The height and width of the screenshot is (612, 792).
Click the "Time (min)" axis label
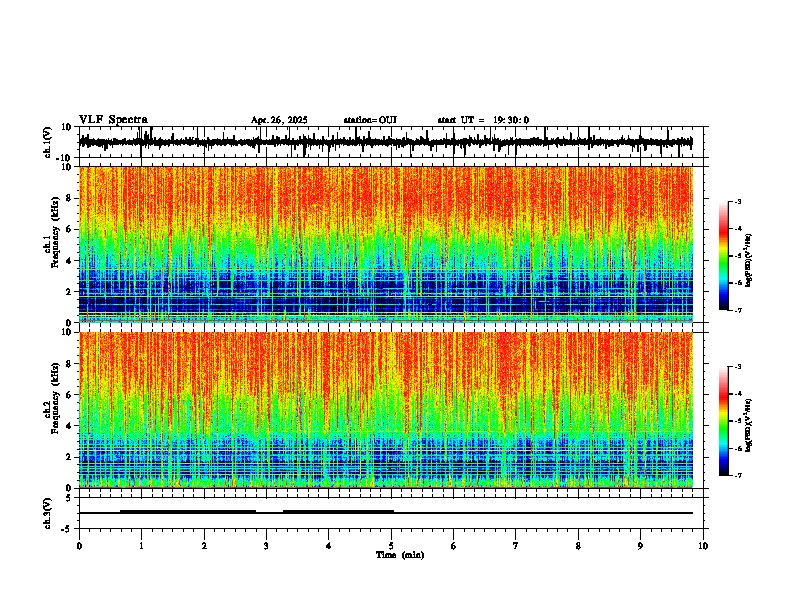pyautogui.click(x=400, y=555)
